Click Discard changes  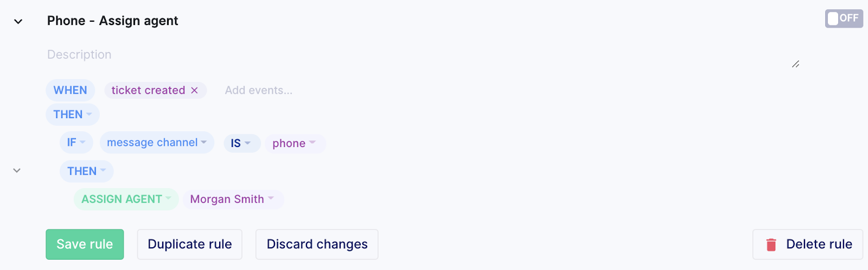(317, 244)
